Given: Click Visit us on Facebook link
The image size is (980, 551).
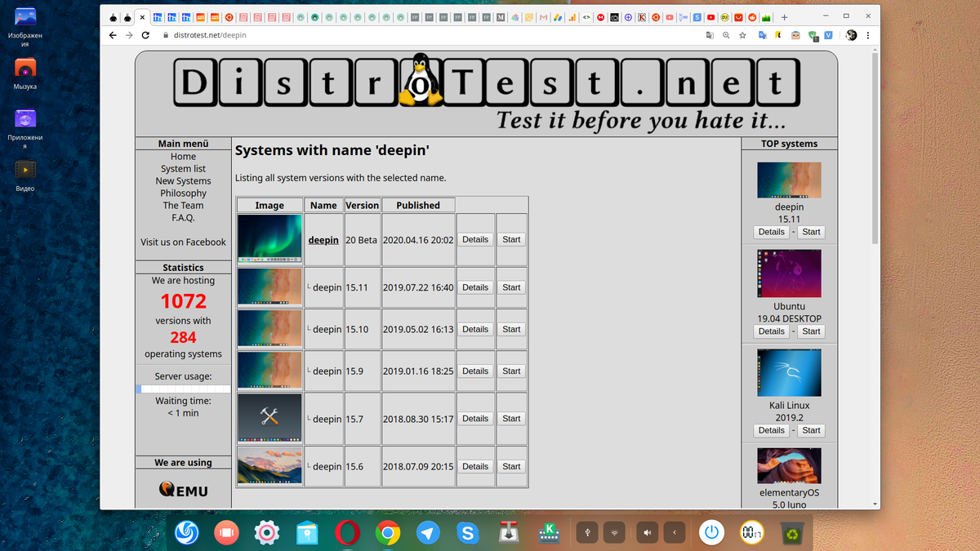Looking at the screenshot, I should (x=183, y=242).
